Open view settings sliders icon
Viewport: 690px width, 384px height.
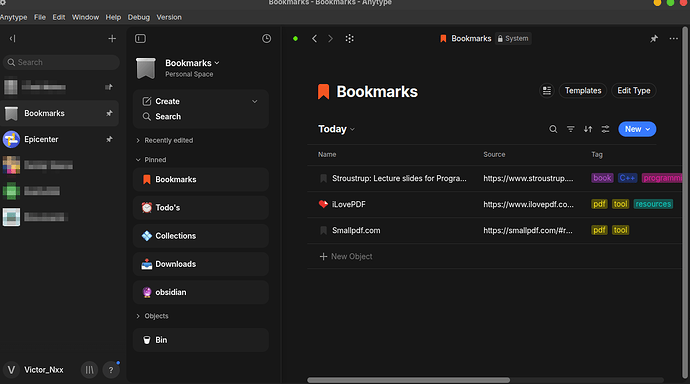pos(606,129)
